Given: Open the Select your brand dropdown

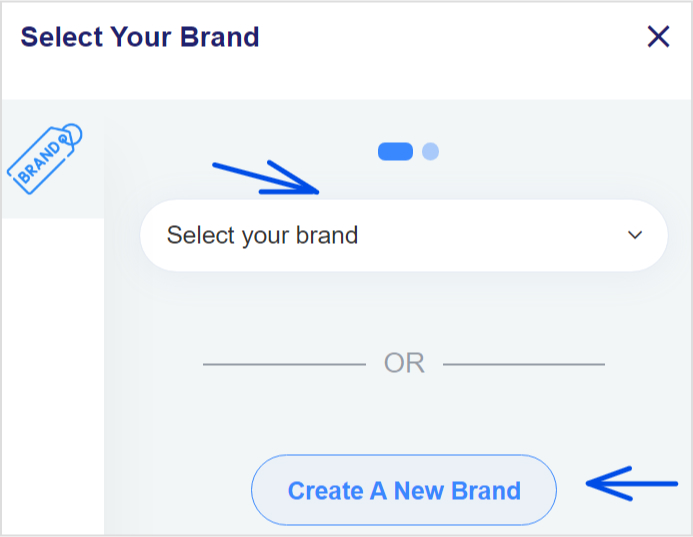Looking at the screenshot, I should pyautogui.click(x=404, y=235).
